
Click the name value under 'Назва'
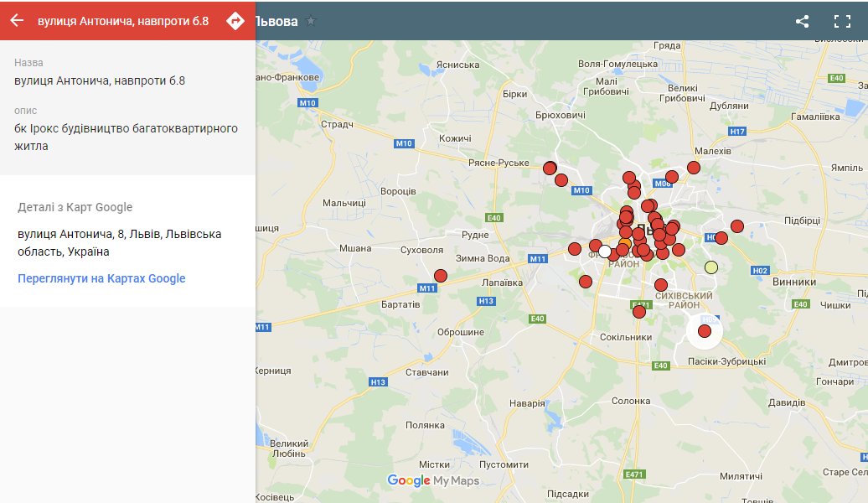click(100, 80)
